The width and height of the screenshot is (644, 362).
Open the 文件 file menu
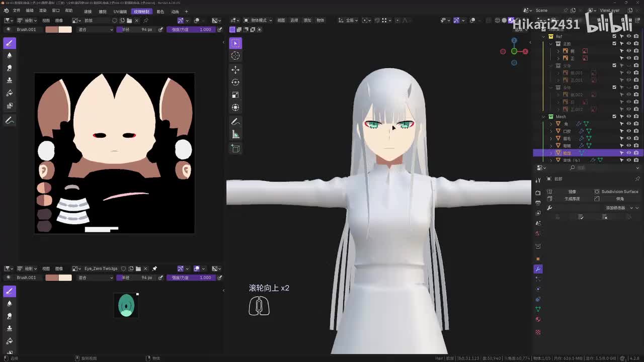(x=17, y=11)
